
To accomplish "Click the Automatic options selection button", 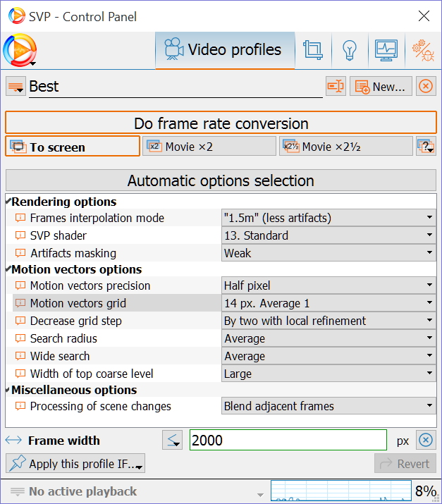I will point(221,180).
